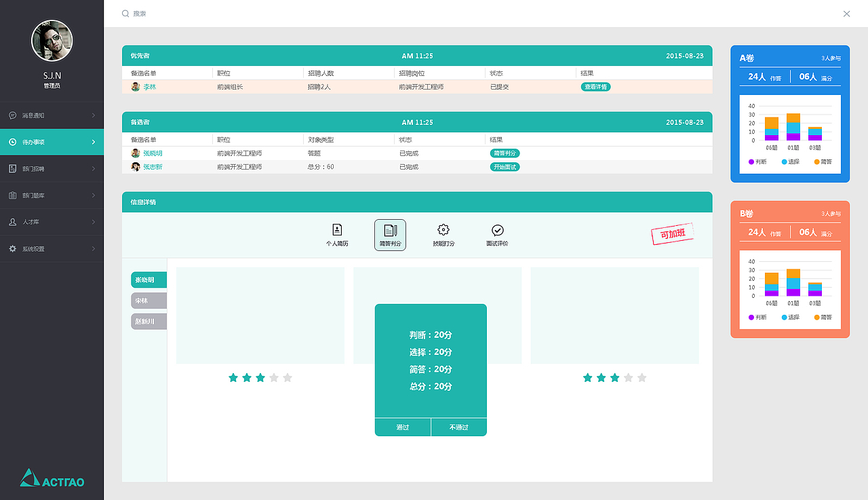
Task: Click the 待办事项 clock icon
Action: coord(13,142)
